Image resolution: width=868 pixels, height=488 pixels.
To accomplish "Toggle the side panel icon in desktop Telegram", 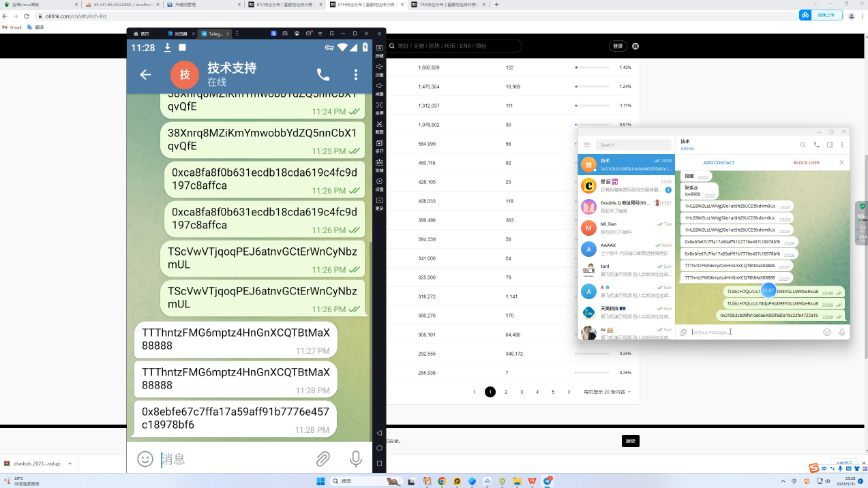I will click(830, 144).
